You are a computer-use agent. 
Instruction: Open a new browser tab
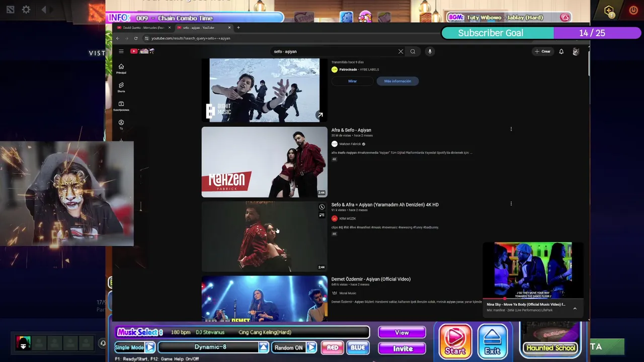(x=238, y=28)
